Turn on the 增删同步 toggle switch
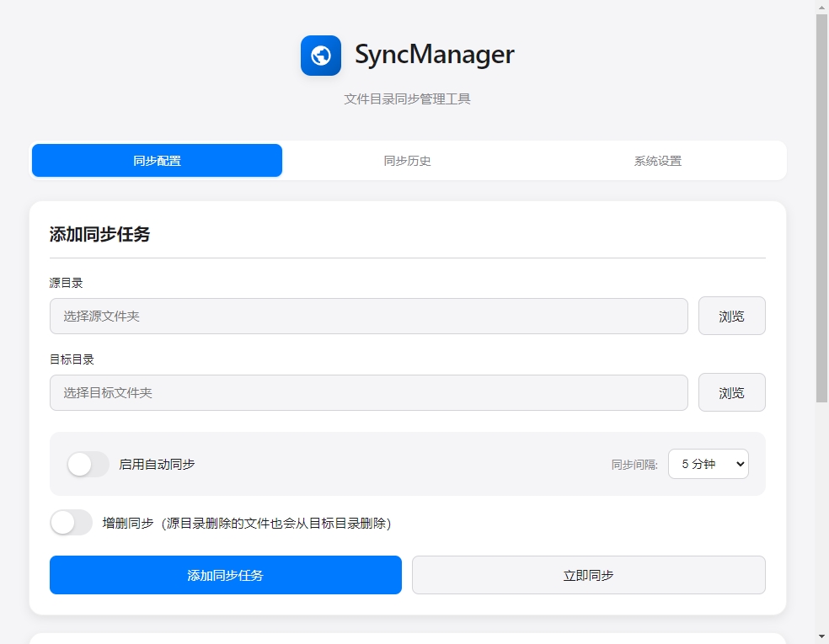 click(72, 523)
